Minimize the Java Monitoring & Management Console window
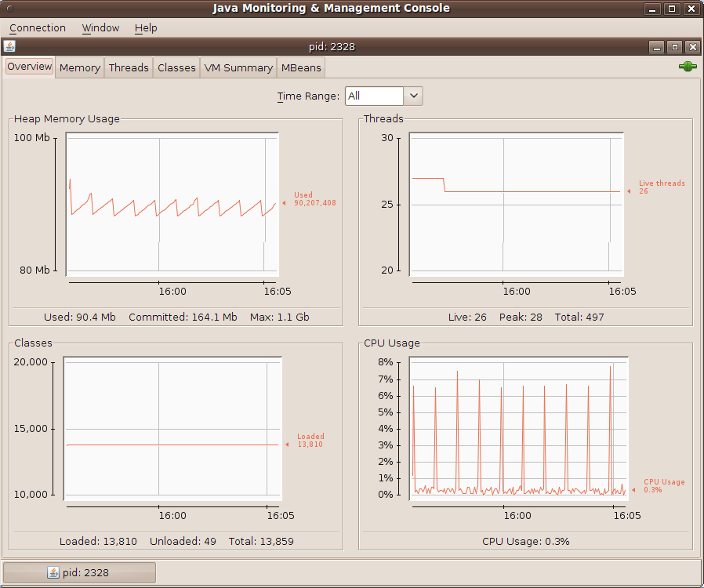This screenshot has height=588, width=704. point(652,9)
